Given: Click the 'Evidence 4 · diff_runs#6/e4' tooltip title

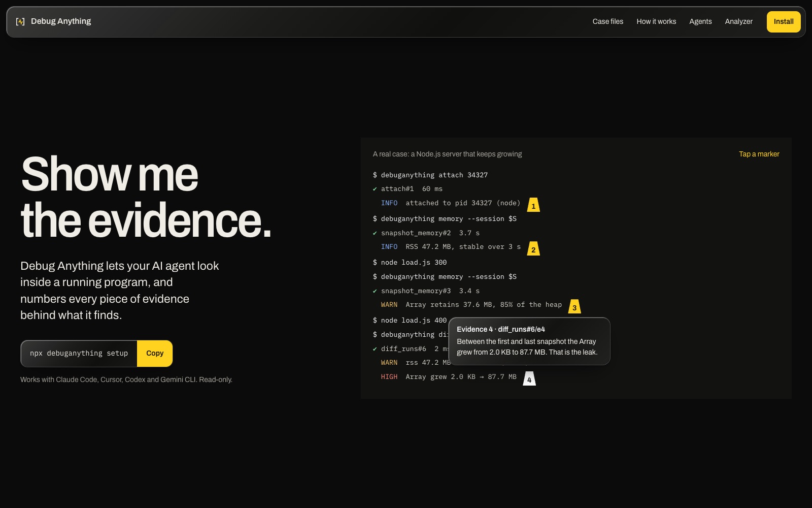Looking at the screenshot, I should [x=501, y=329].
